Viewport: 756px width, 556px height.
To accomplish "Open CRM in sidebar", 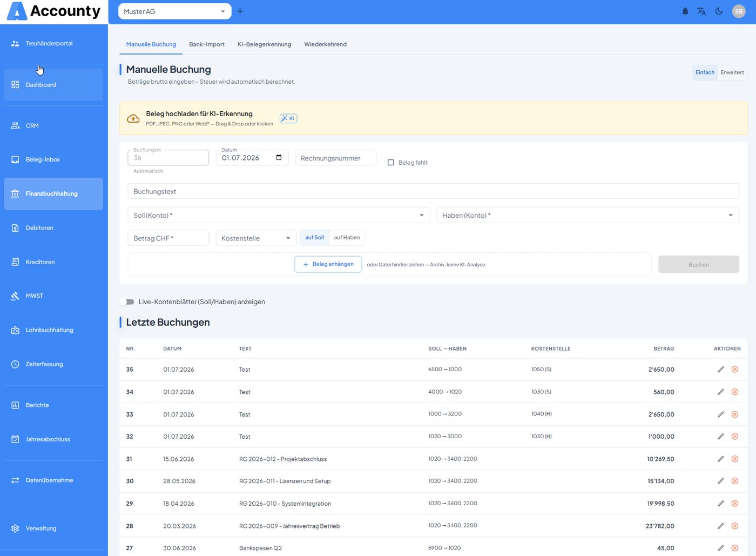I will pyautogui.click(x=53, y=126).
